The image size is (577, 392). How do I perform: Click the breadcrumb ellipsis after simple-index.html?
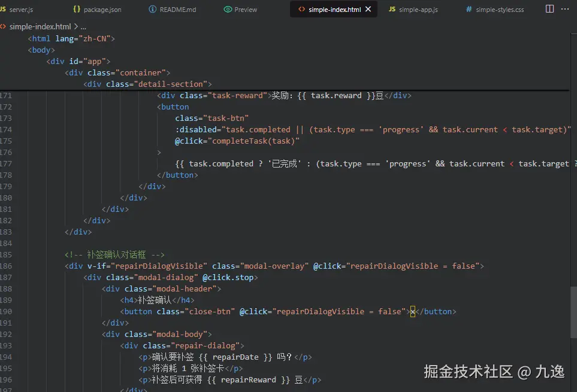(x=83, y=27)
